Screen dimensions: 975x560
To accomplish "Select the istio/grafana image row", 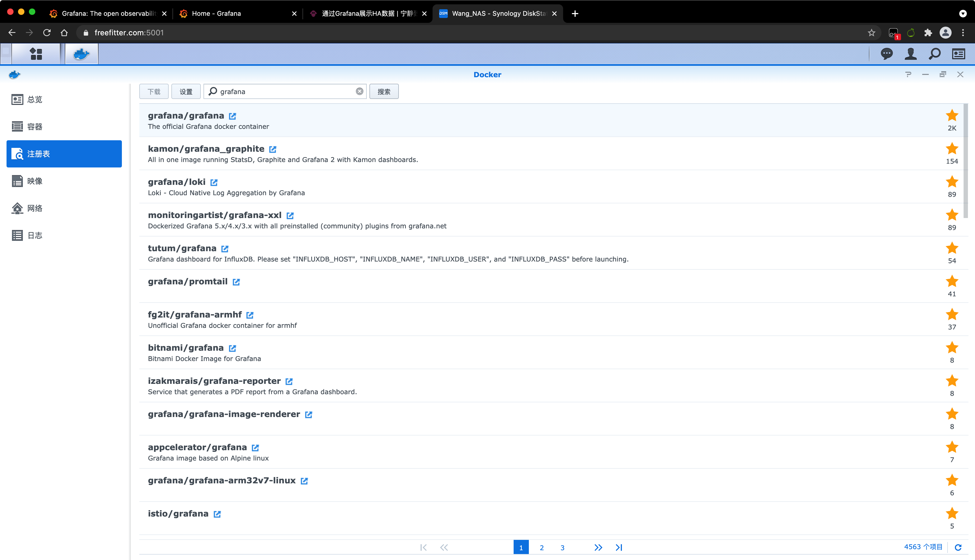I will coord(551,518).
